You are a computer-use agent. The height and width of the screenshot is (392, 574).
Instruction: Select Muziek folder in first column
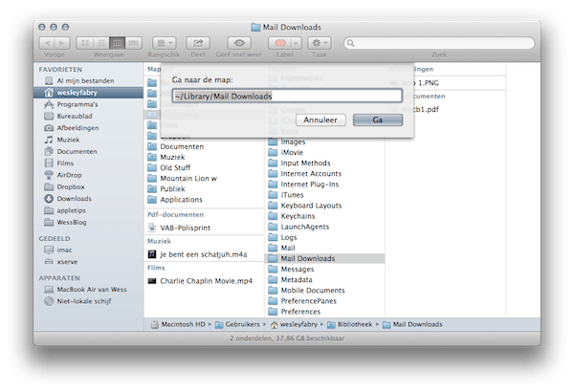(204, 157)
